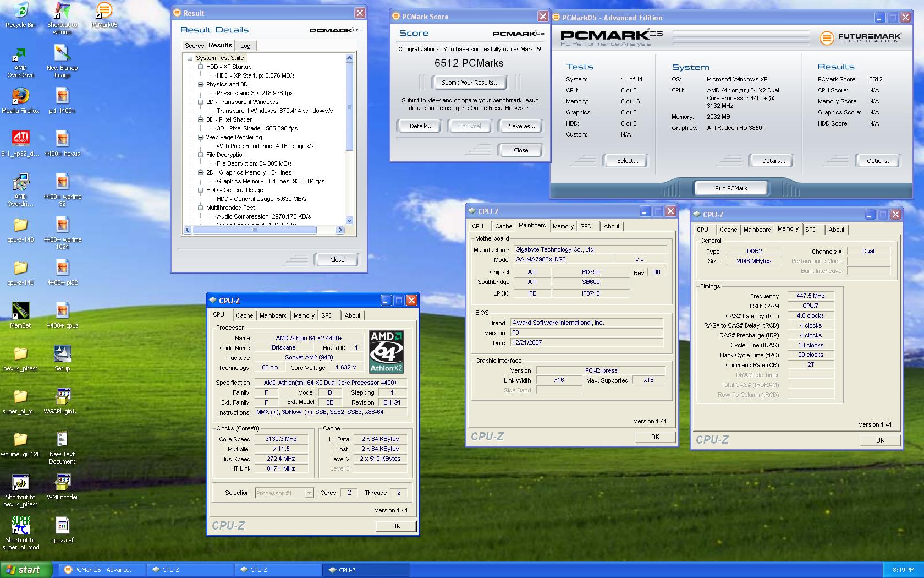Collapse the 2D - Transparent Windows node
This screenshot has height=578, width=924.
point(201,102)
